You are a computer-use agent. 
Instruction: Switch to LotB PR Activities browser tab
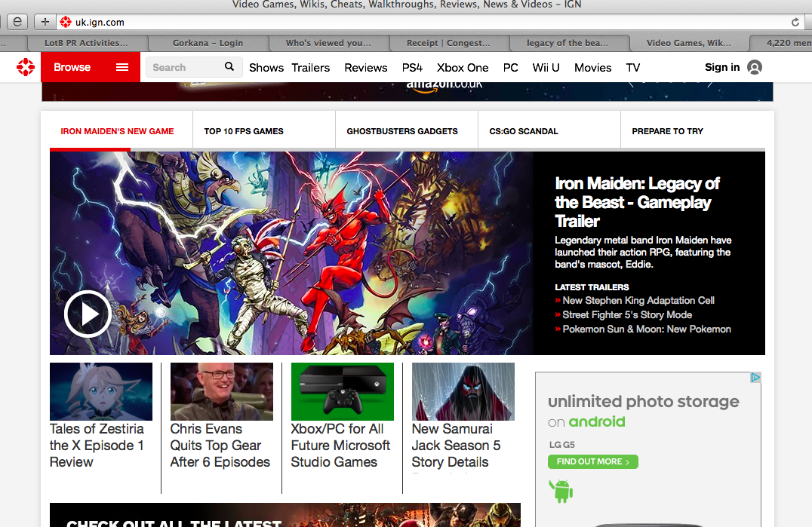tap(86, 43)
